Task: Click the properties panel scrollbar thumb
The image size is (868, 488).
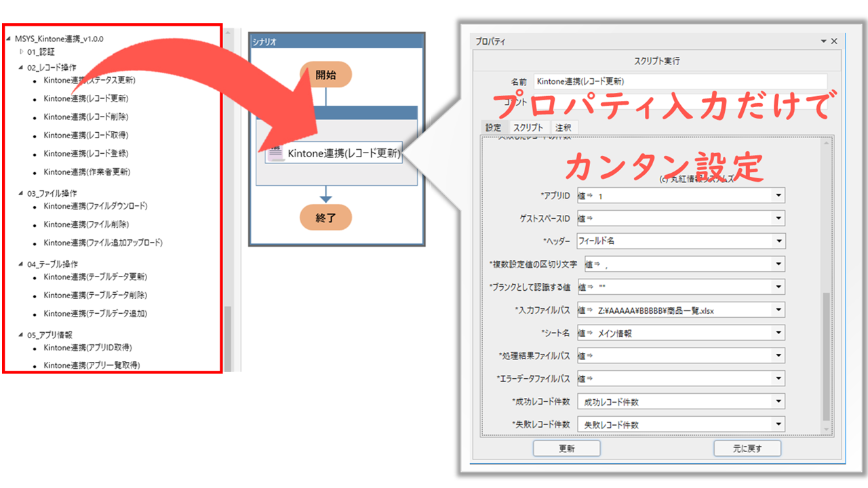Action: click(825, 356)
